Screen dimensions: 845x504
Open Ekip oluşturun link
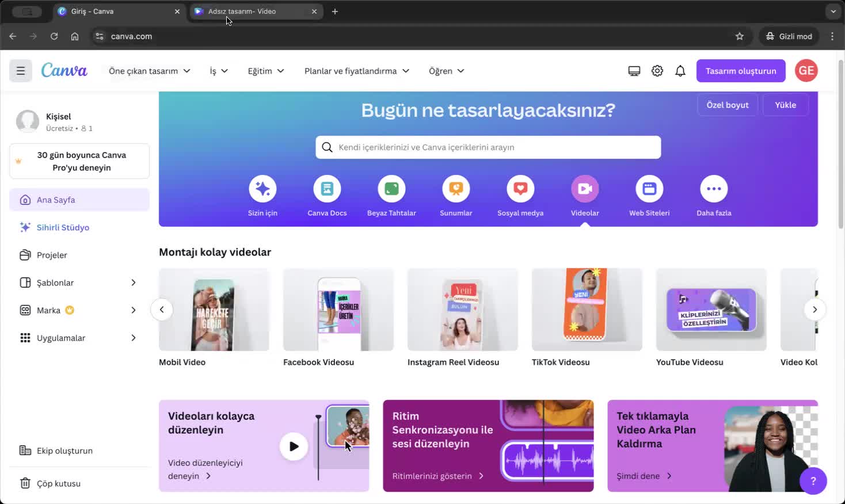(x=79, y=450)
